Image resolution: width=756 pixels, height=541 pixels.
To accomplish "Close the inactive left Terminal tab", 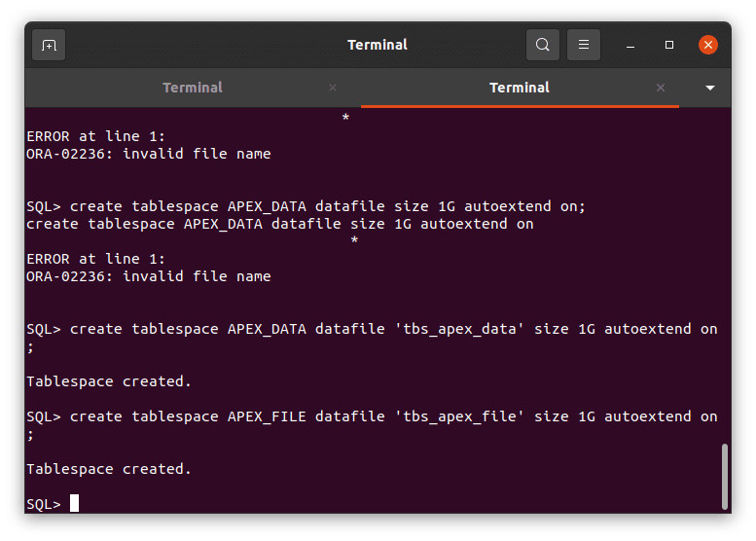I will [x=333, y=88].
